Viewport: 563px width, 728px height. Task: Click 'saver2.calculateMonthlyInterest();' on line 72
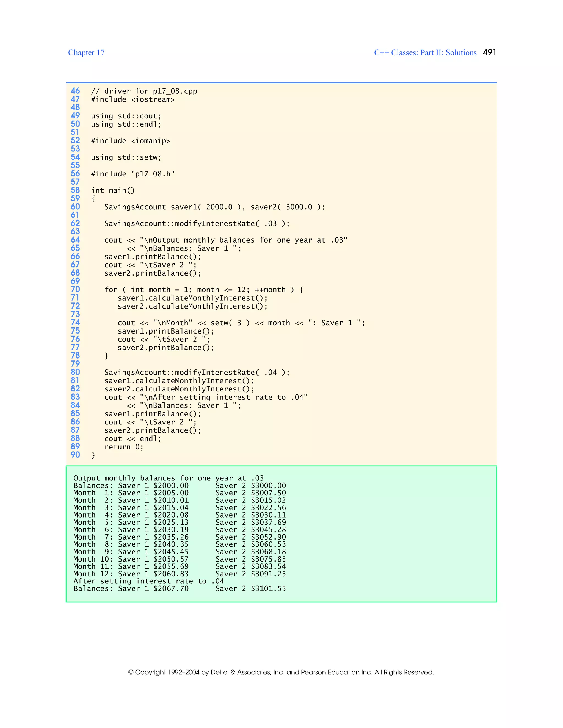(x=192, y=306)
